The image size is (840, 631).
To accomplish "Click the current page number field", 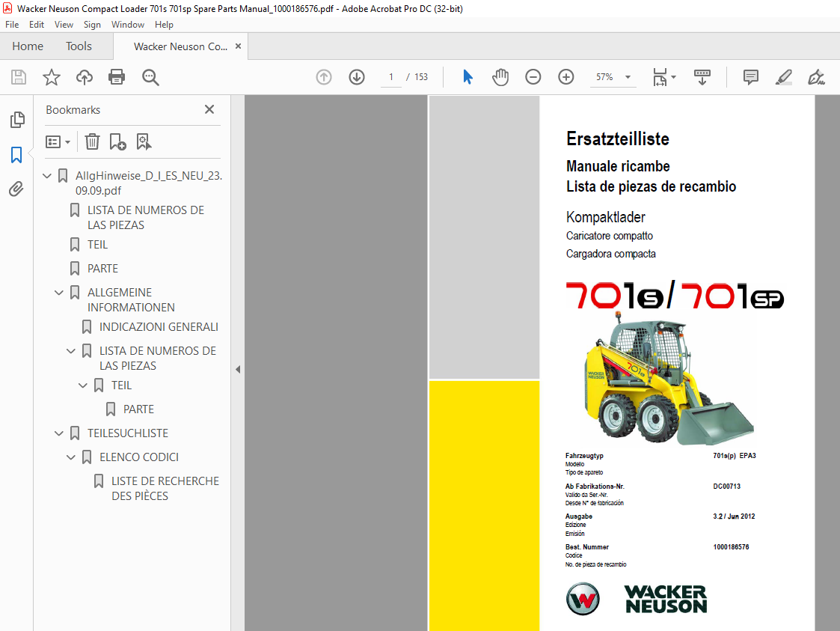I will coord(391,77).
